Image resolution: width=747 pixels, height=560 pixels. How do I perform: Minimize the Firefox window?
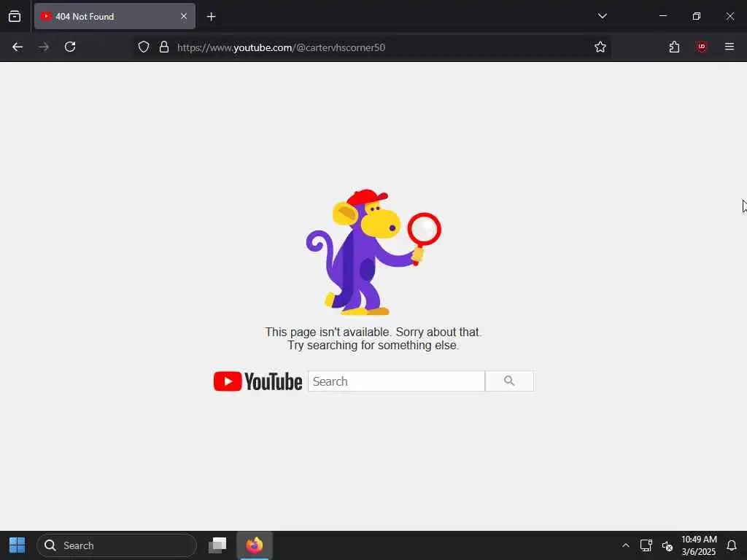[x=662, y=16]
